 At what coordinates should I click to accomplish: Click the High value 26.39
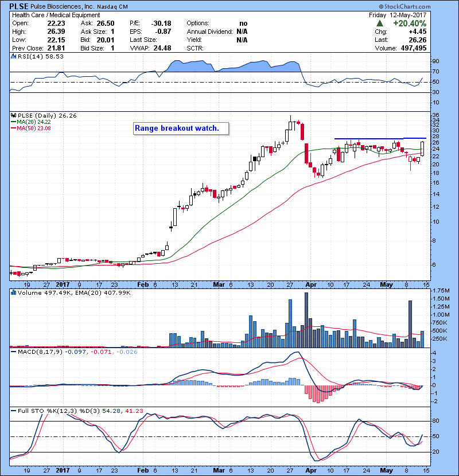click(x=56, y=32)
